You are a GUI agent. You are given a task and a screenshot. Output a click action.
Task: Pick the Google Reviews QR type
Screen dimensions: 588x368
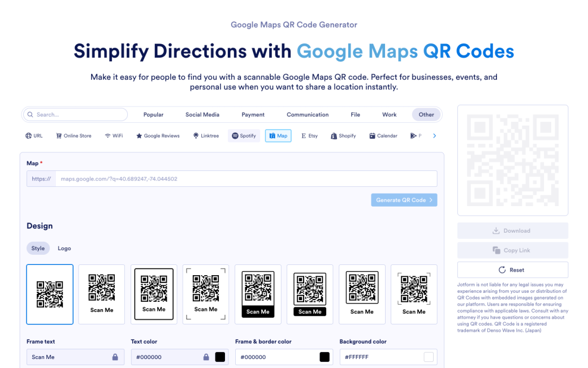coord(158,135)
